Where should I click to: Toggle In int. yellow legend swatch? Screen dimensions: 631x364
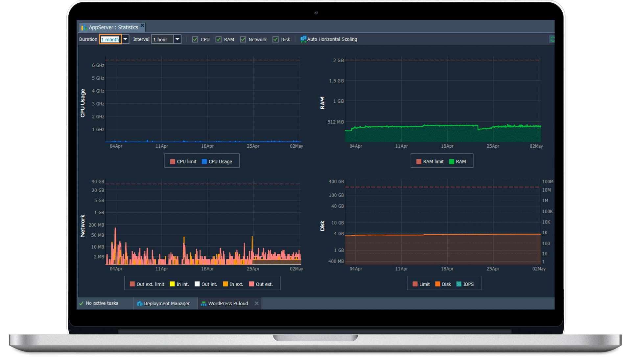point(172,284)
